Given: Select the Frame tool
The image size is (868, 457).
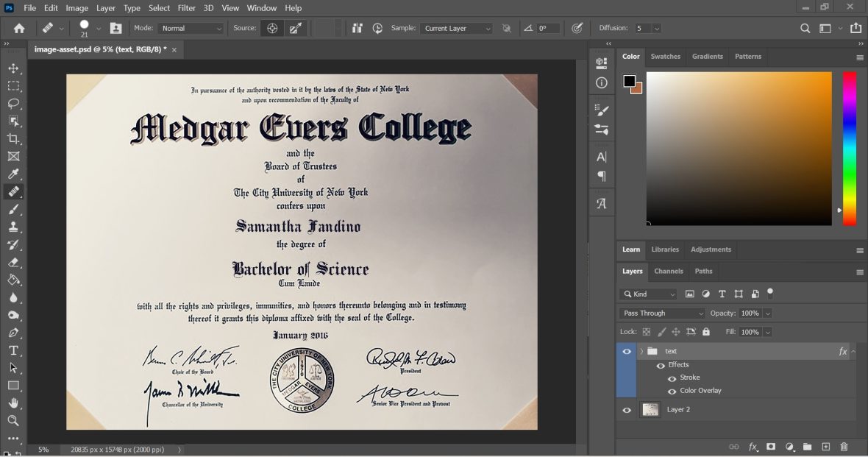Looking at the screenshot, I should click(x=13, y=156).
